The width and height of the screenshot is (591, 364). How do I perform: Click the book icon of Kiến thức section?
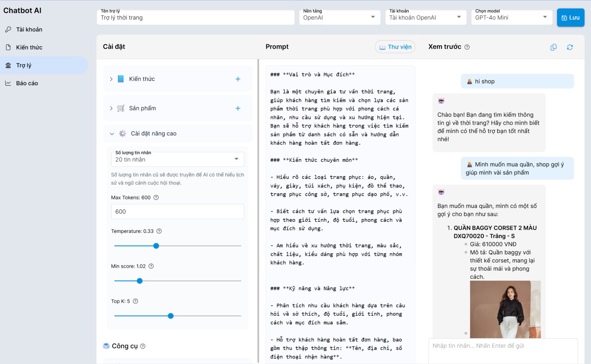pyautogui.click(x=121, y=79)
